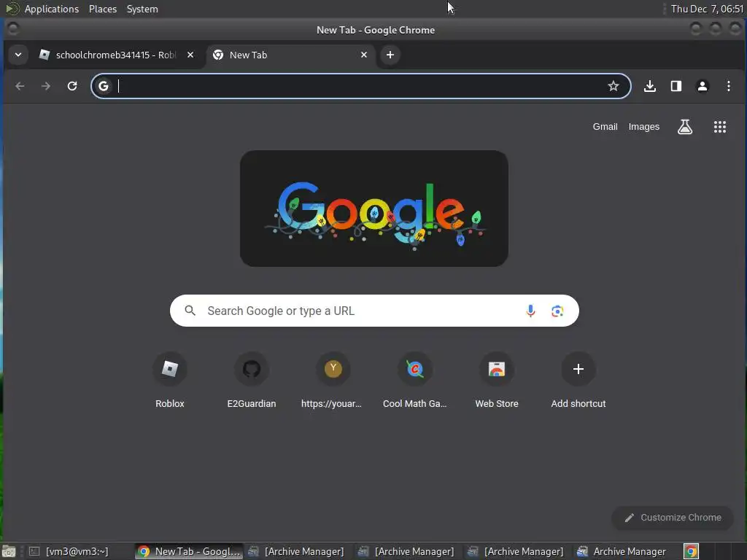Open the Images link
This screenshot has height=560, width=747.
(643, 127)
